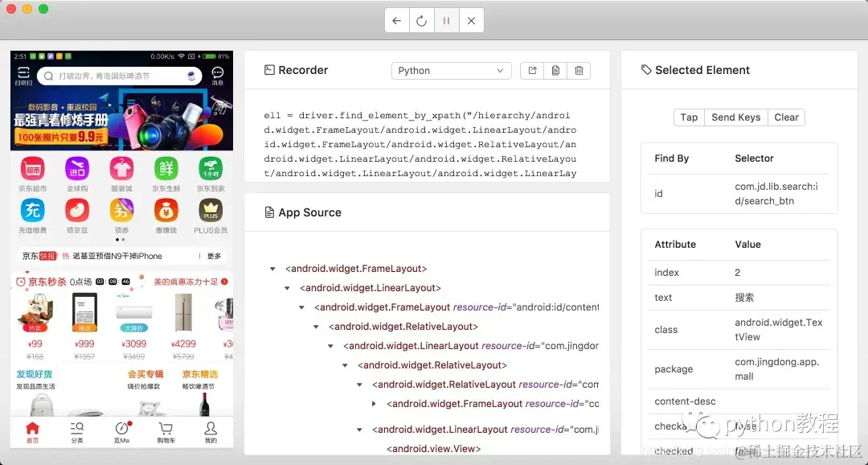
Task: Click the ¥3099 air conditioner product
Action: 133,327
